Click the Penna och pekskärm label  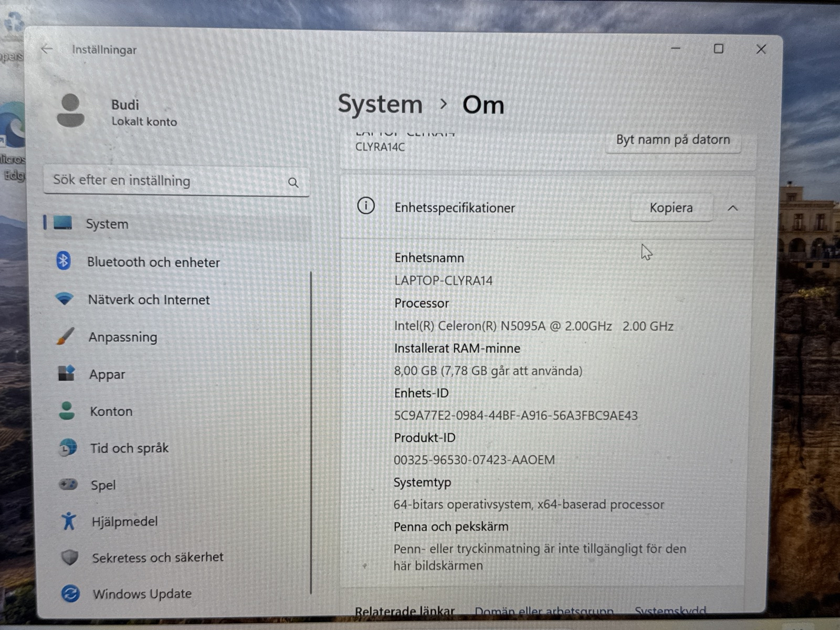(x=451, y=527)
